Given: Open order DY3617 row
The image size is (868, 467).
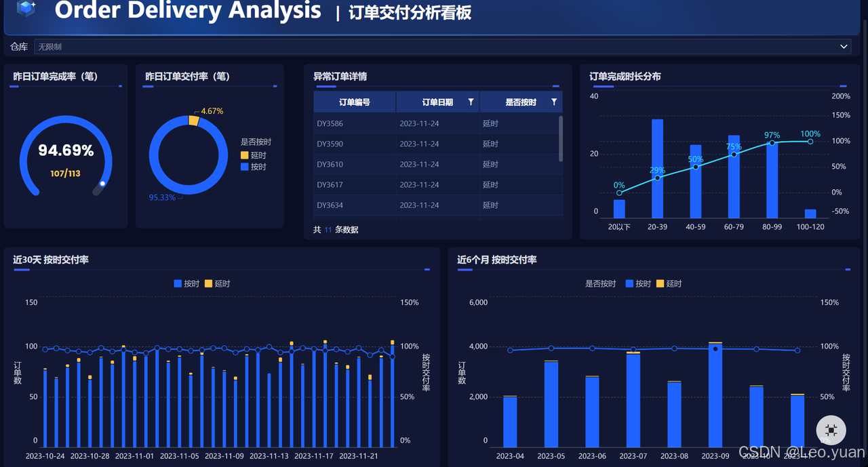Looking at the screenshot, I should (435, 184).
